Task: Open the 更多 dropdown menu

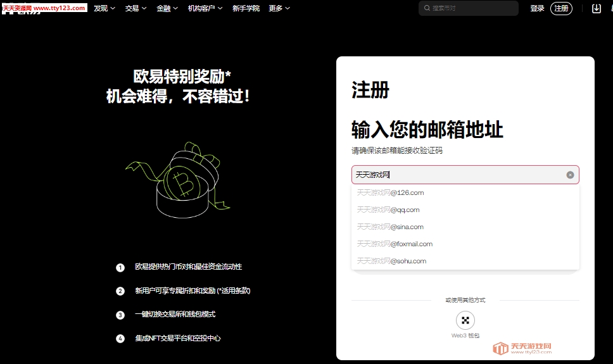Action: coord(279,8)
